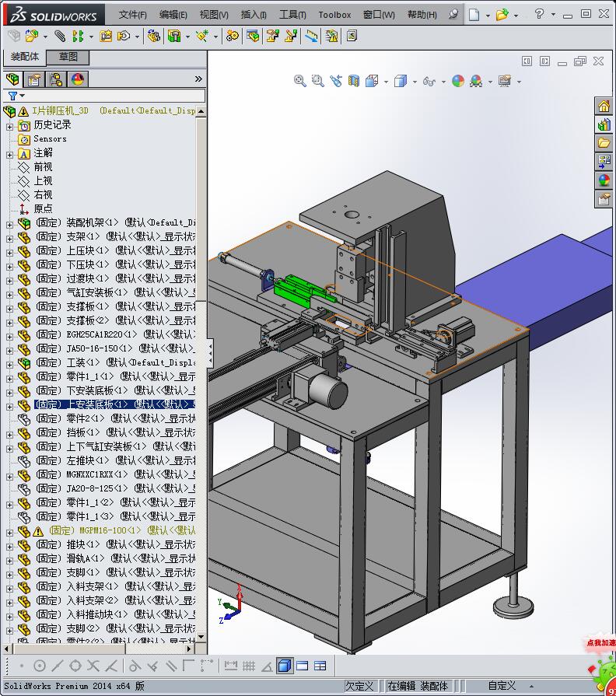Click the Zoom to area icon

pyautogui.click(x=318, y=81)
